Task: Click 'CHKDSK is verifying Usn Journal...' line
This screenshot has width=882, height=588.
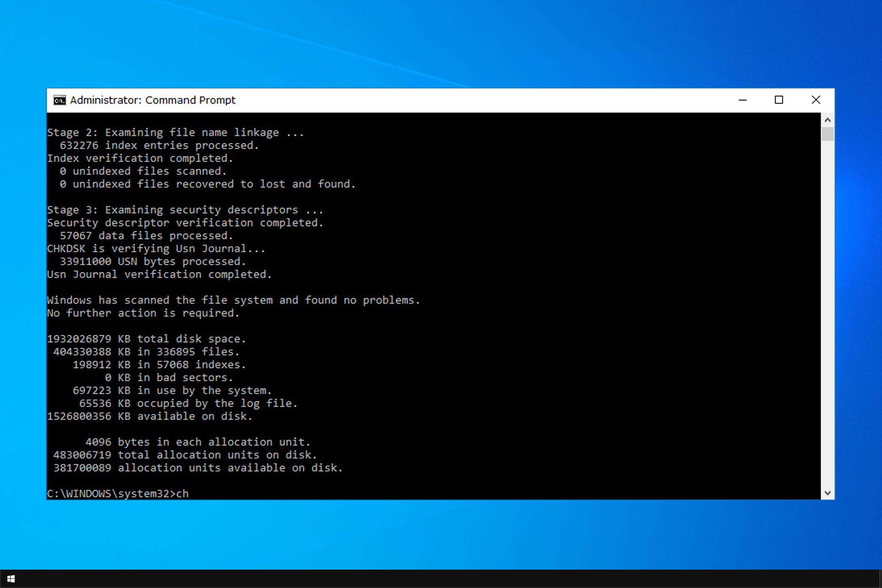Action: pos(156,249)
